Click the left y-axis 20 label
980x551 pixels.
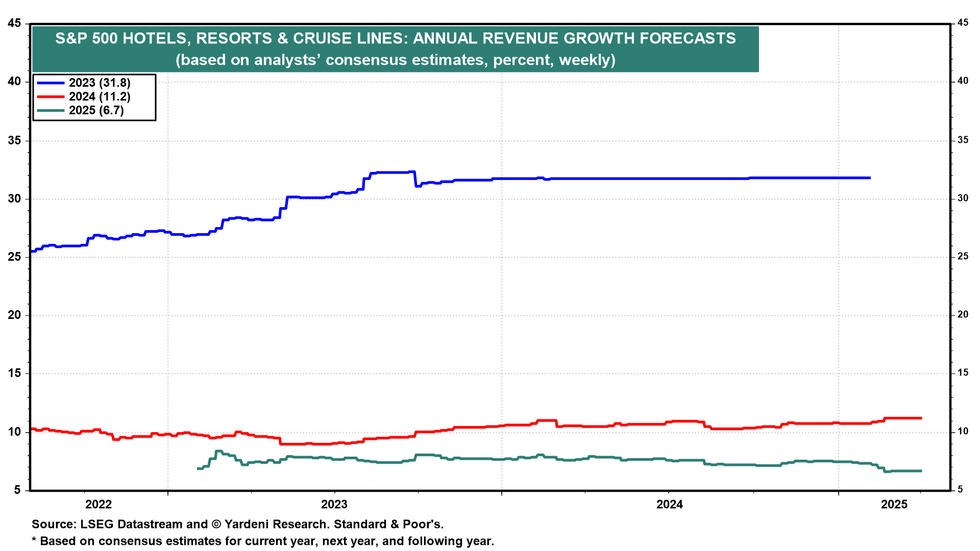coord(14,315)
